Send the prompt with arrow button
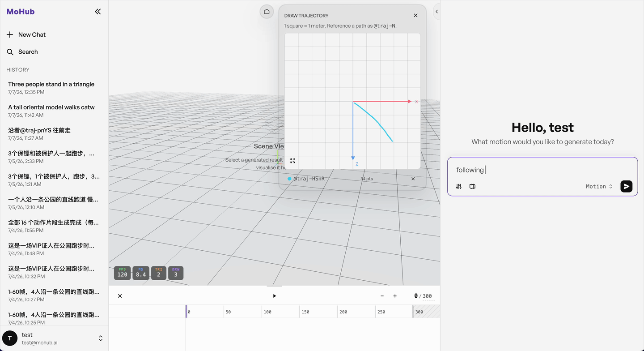The image size is (644, 351). (626, 186)
